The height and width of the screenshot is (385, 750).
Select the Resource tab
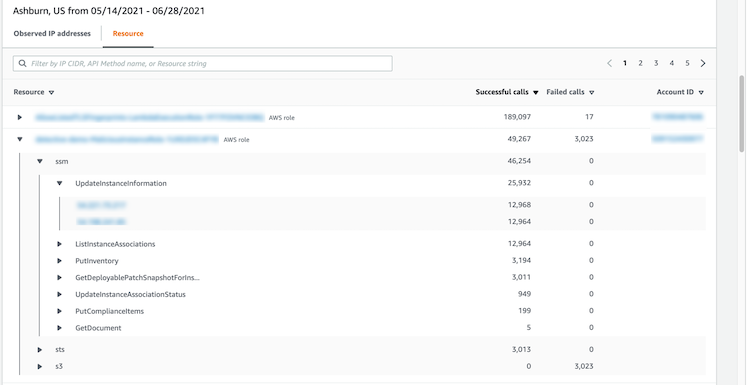click(128, 33)
